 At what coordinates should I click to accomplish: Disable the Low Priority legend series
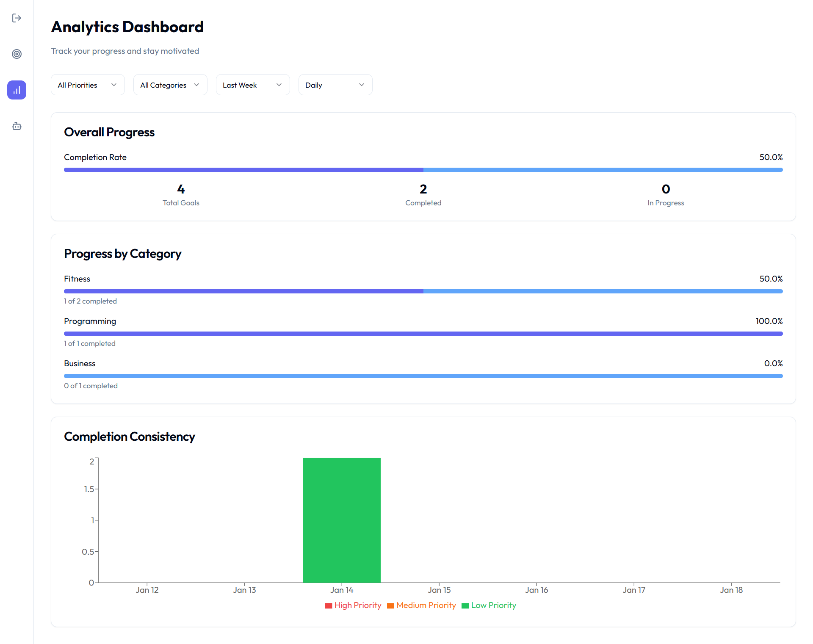point(488,605)
